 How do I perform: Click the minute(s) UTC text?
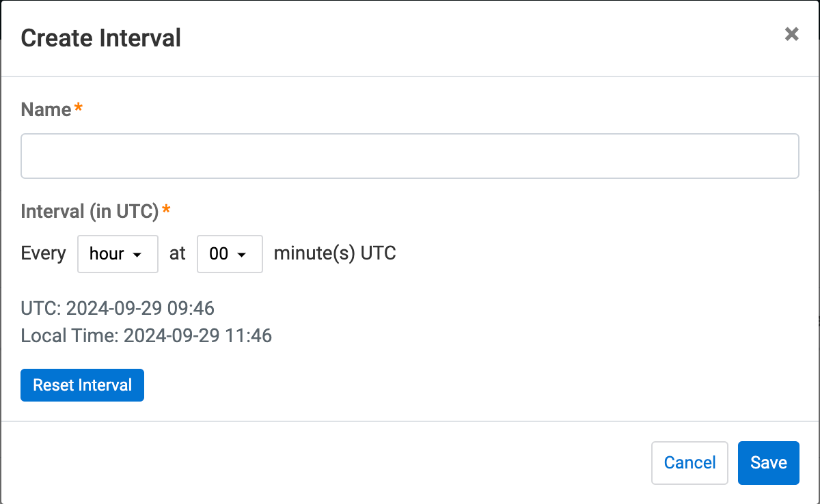pos(335,254)
